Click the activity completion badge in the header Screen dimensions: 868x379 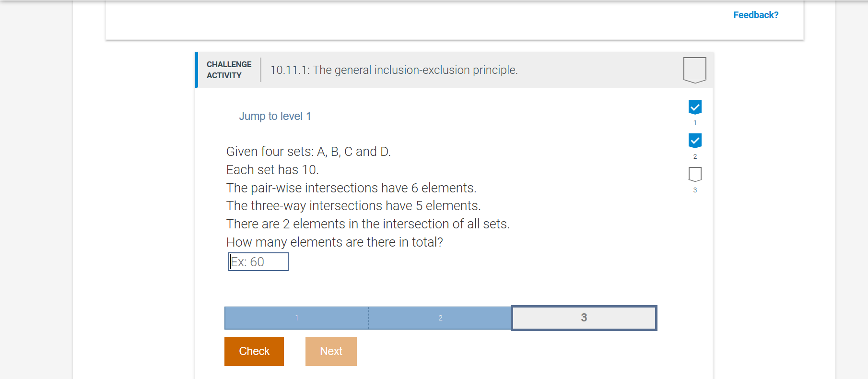pyautogui.click(x=694, y=70)
